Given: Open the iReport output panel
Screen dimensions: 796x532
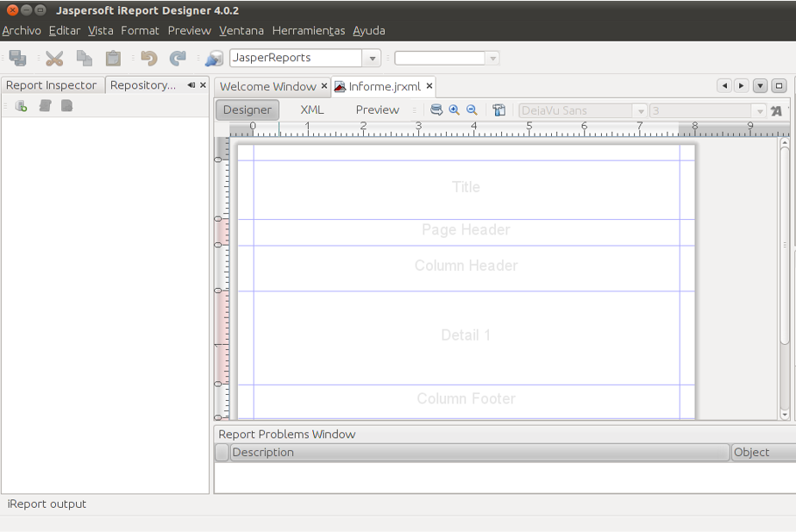Looking at the screenshot, I should point(47,504).
